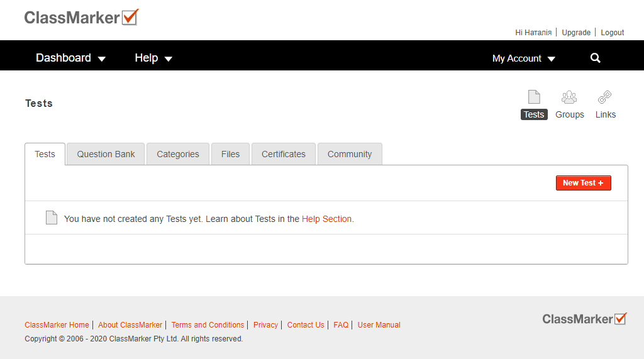Click the ClassMarker header logo
644x359 pixels.
pyautogui.click(x=81, y=17)
